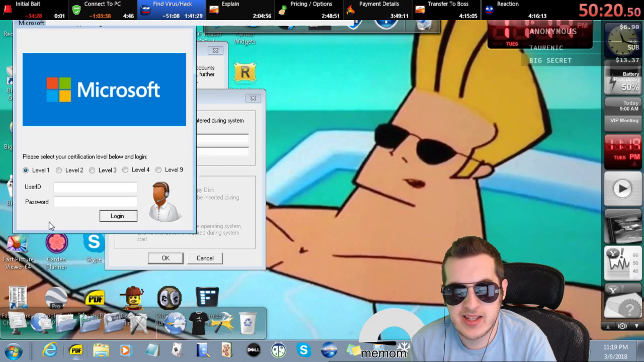Click the Reaction timer segment
Screen dimensions: 644x362
(x=515, y=10)
